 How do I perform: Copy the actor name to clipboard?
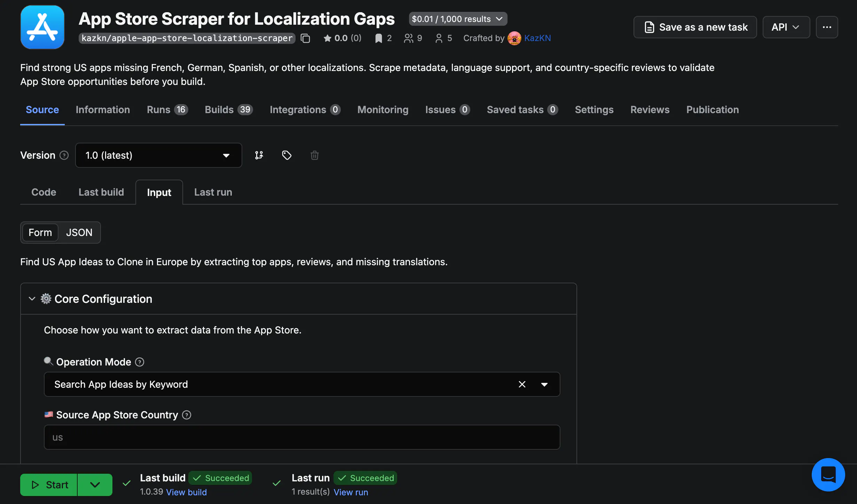coord(305,38)
